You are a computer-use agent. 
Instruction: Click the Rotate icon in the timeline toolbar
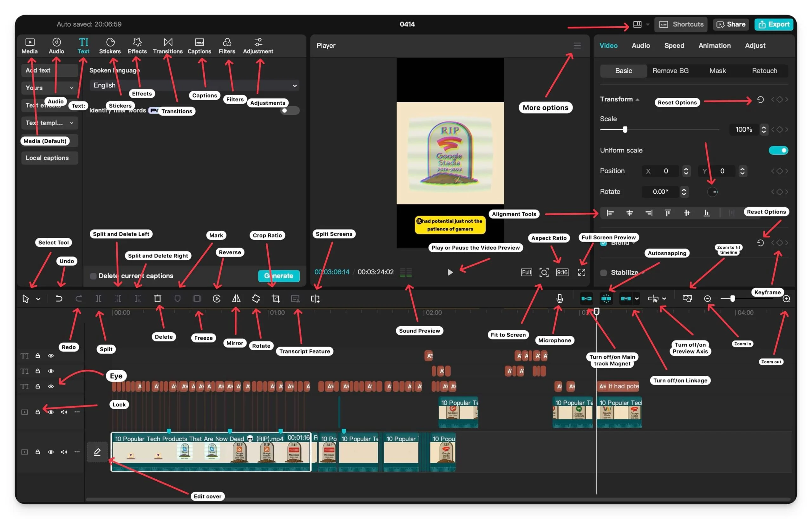[256, 299]
